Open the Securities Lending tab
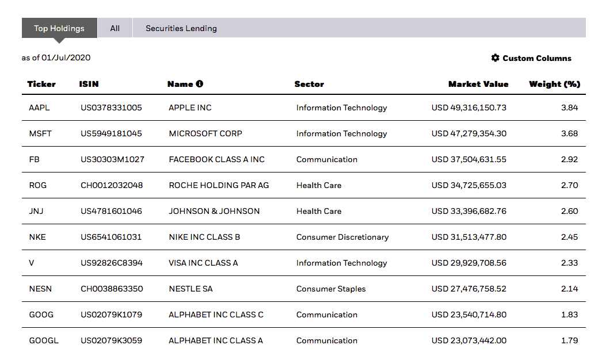606x364 pixels. point(181,28)
